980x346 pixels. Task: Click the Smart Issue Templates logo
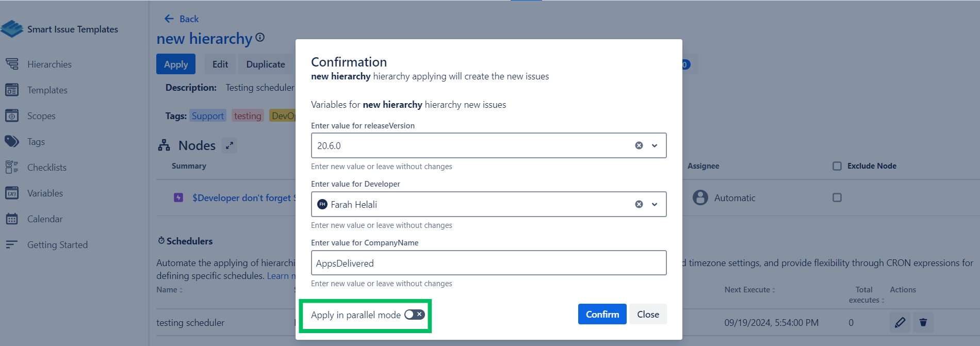tap(12, 29)
